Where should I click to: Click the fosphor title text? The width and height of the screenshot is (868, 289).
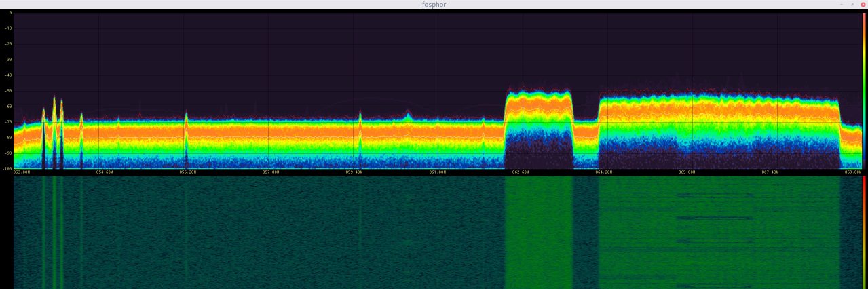click(x=434, y=4)
